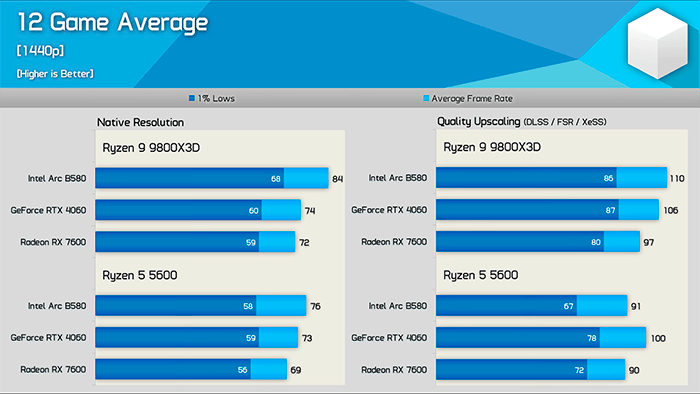The height and width of the screenshot is (394, 700).
Task: Click the Higher is Better note
Action: pyautogui.click(x=55, y=74)
